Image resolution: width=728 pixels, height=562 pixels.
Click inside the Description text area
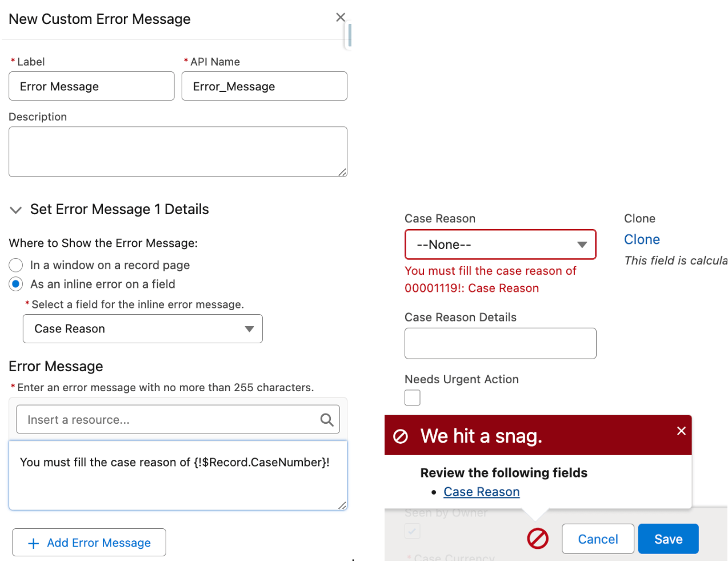(x=178, y=151)
